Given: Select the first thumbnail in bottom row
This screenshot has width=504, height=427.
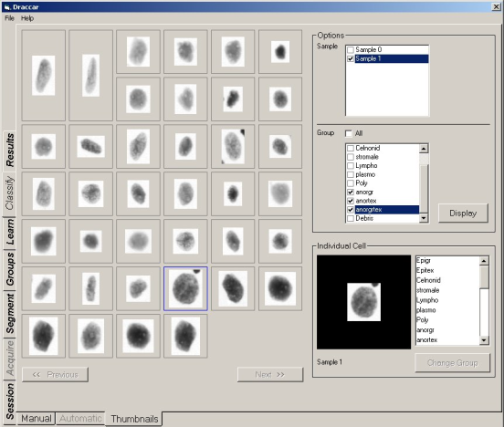Looking at the screenshot, I should click(44, 336).
